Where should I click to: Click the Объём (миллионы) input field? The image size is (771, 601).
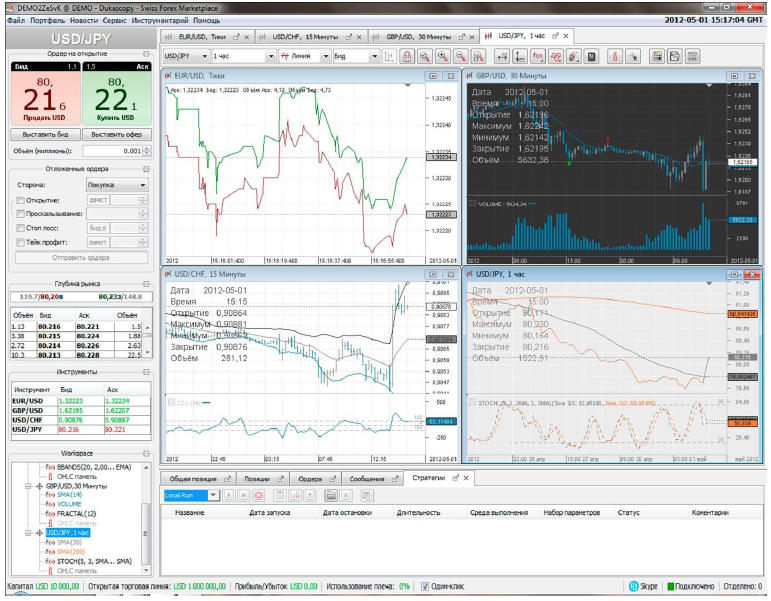click(x=113, y=151)
